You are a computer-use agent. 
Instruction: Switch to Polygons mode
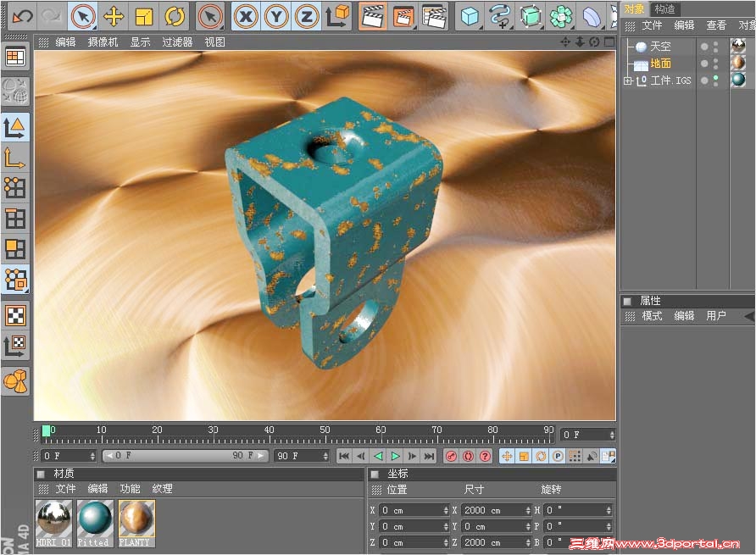click(x=15, y=249)
